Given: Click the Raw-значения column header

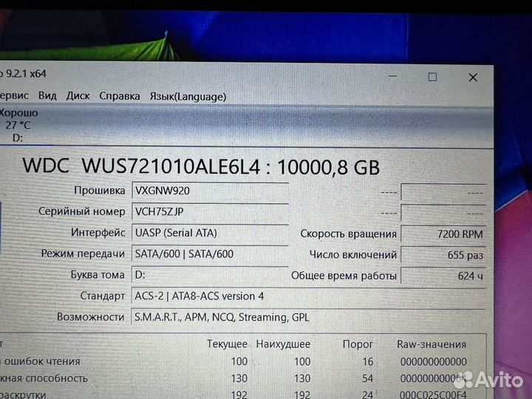Looking at the screenshot, I should 432,344.
